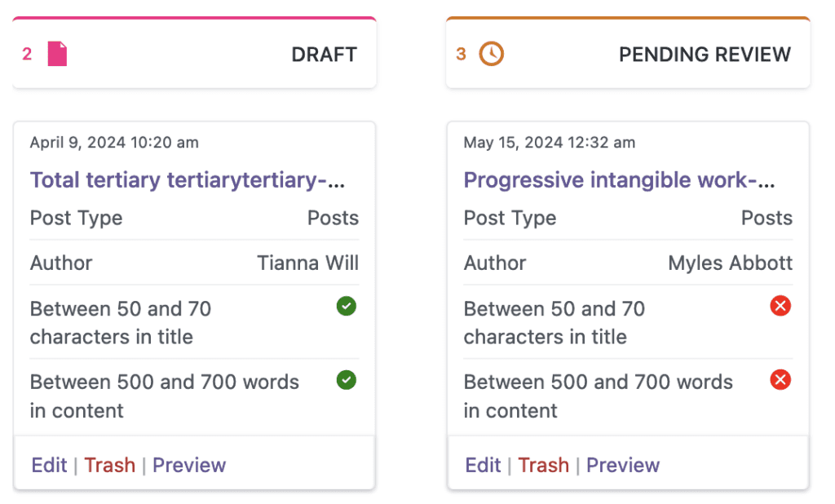
Task: Click the red X on the word count check
Action: pos(780,380)
